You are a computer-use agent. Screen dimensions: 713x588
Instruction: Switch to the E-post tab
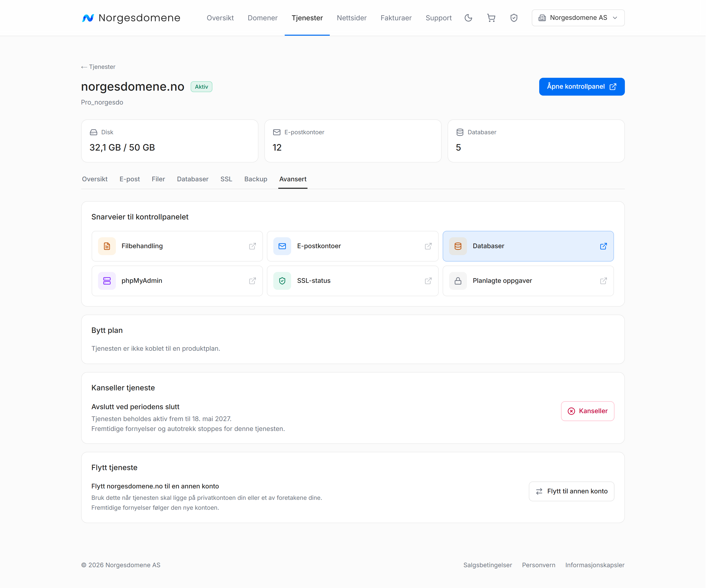coord(129,179)
